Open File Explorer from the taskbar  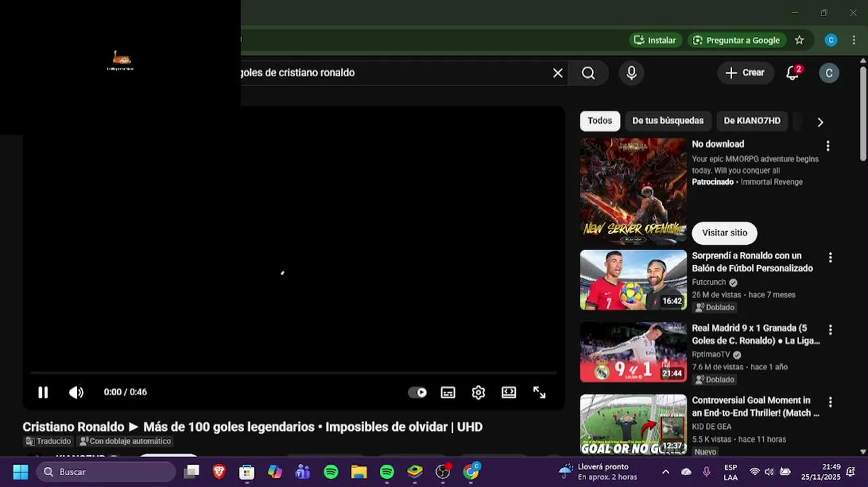tap(358, 472)
